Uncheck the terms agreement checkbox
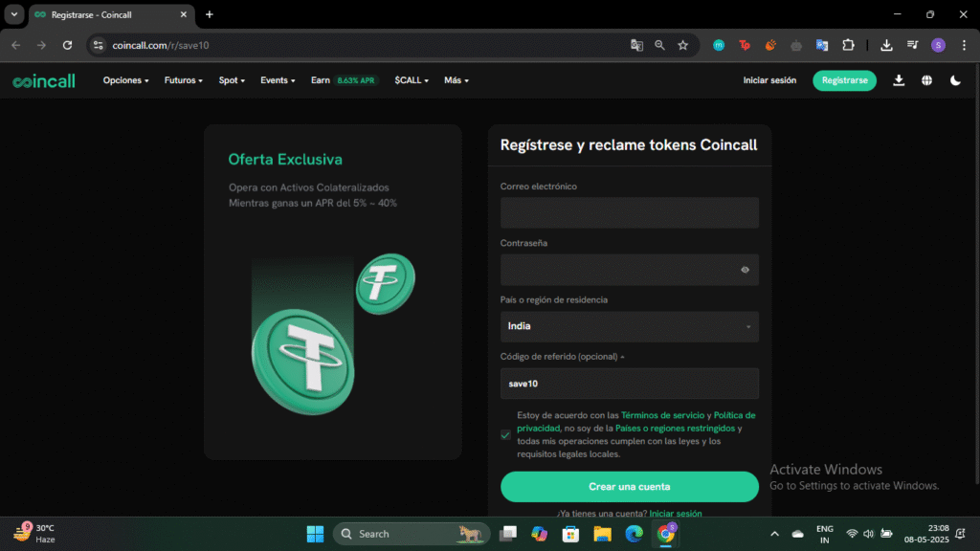Screen dimensions: 980x551 pyautogui.click(x=505, y=435)
